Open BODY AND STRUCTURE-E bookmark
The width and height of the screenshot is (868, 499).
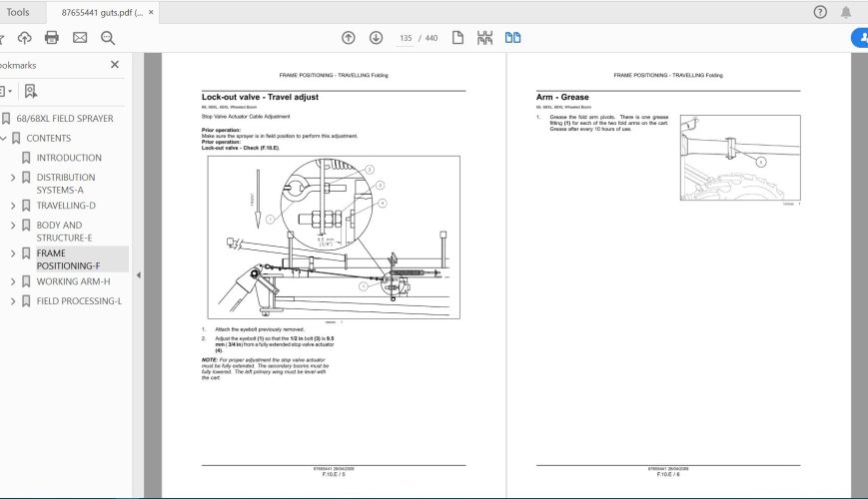pyautogui.click(x=64, y=232)
